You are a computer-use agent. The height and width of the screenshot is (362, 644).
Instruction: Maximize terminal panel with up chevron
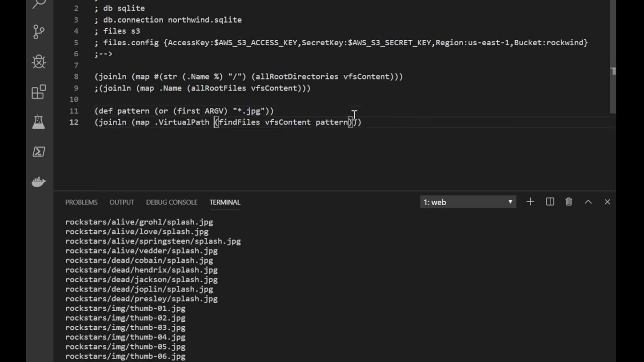click(588, 202)
